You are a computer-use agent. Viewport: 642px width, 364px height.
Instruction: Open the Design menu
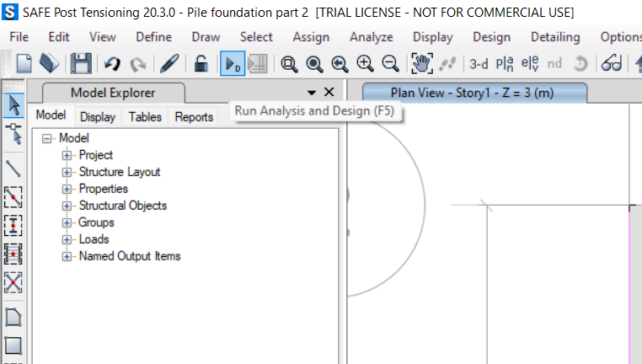tap(492, 37)
